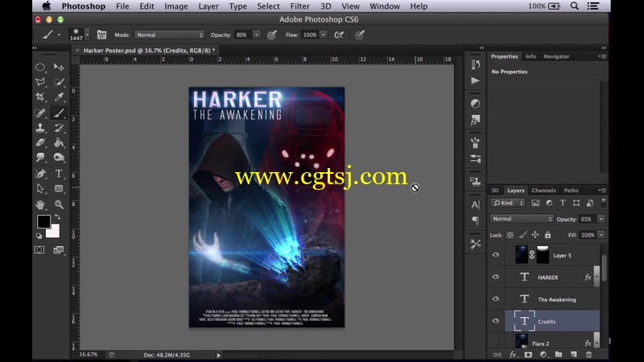Reset default foreground and background colors

(x=39, y=236)
